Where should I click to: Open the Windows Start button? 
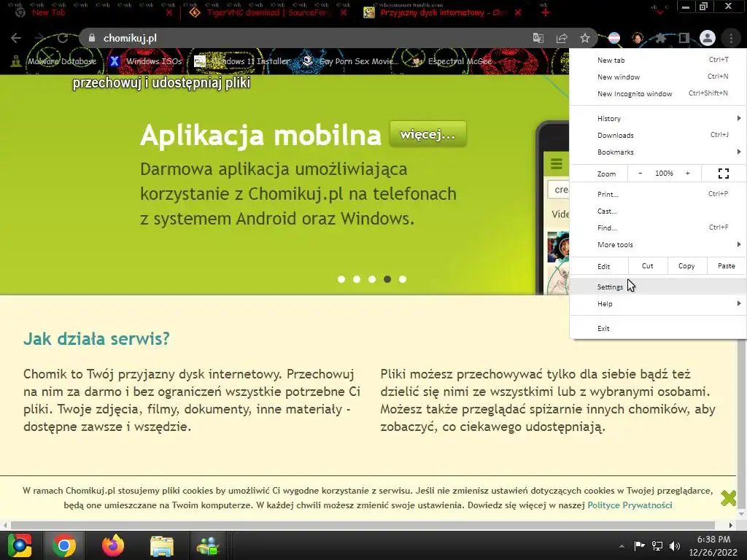pos(20,545)
